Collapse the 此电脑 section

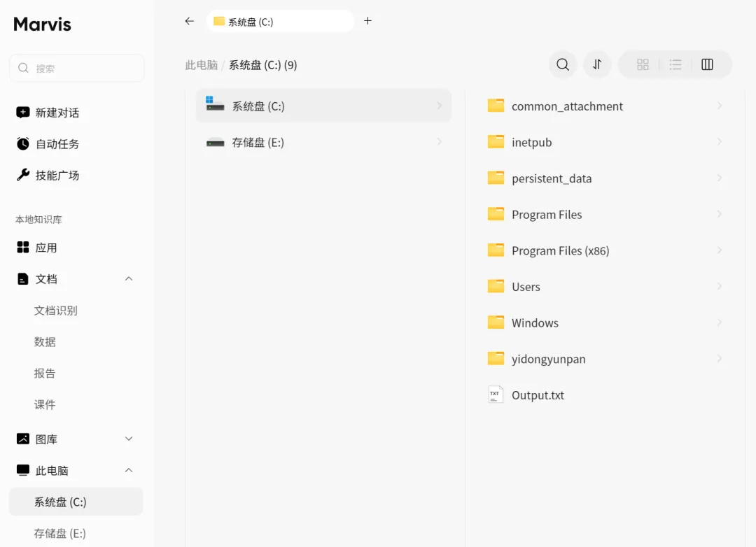click(x=129, y=470)
